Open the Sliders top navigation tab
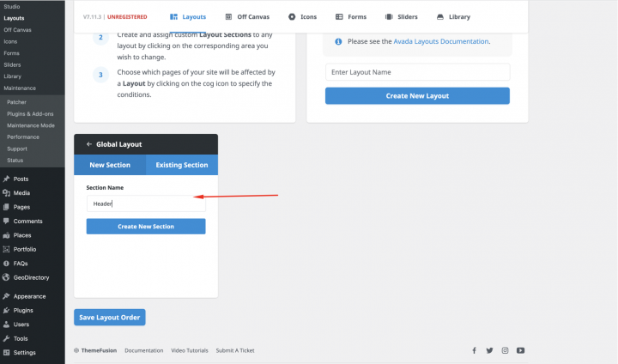Screen dimensions: 618x364 [396, 16]
